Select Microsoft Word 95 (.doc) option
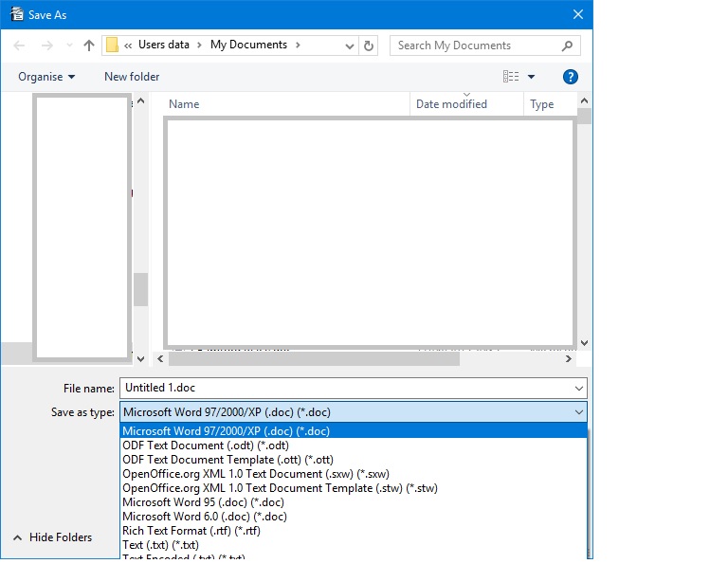Image resolution: width=728 pixels, height=582 pixels. [x=203, y=502]
